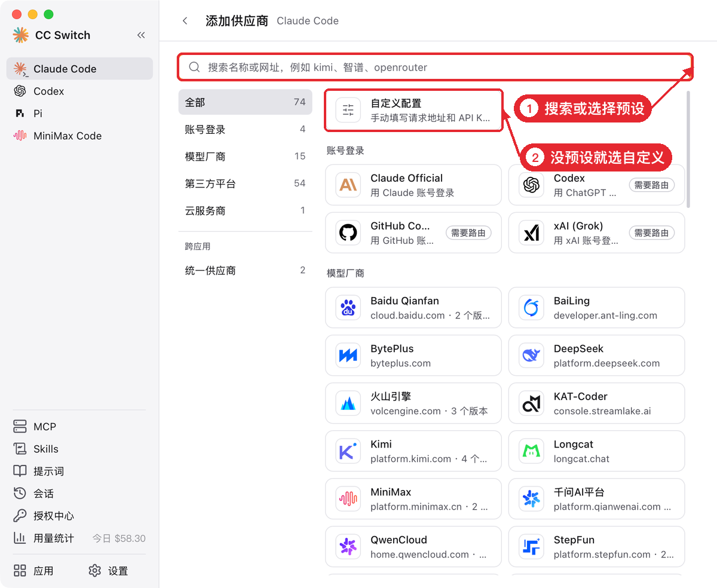
Task: Click 需要路由 badge on xAI (Grok)
Action: tap(651, 233)
